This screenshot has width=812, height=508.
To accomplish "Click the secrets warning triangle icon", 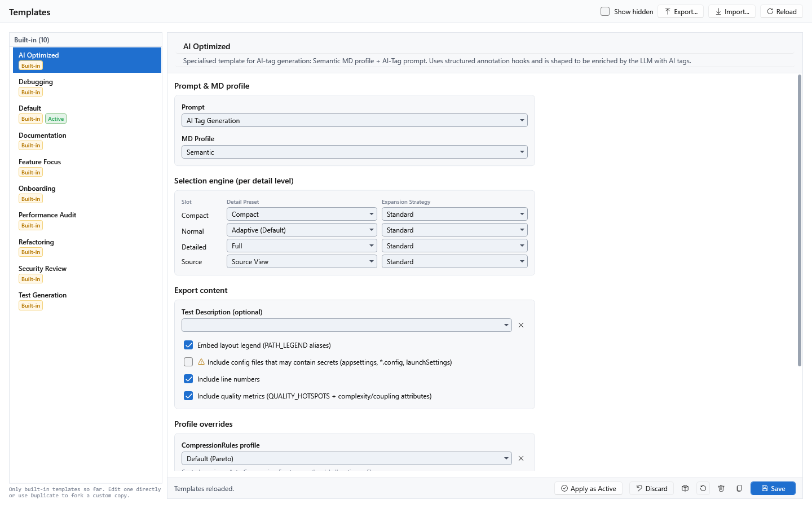I will tap(201, 362).
